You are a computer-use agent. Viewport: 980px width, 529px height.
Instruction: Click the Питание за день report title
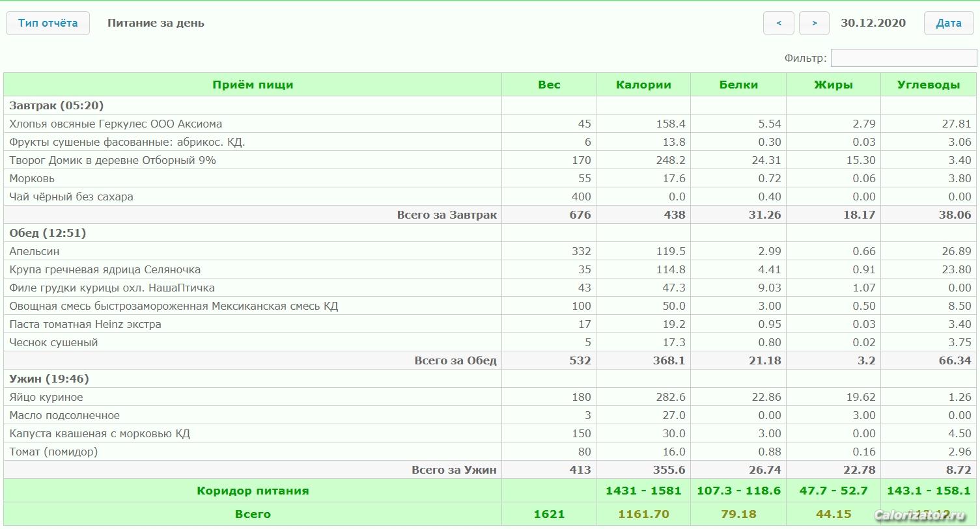click(x=156, y=23)
